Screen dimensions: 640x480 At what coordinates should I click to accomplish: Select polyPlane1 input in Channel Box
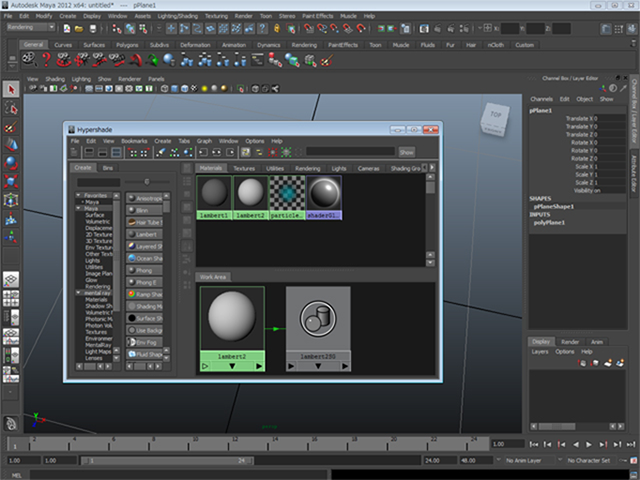tap(549, 222)
